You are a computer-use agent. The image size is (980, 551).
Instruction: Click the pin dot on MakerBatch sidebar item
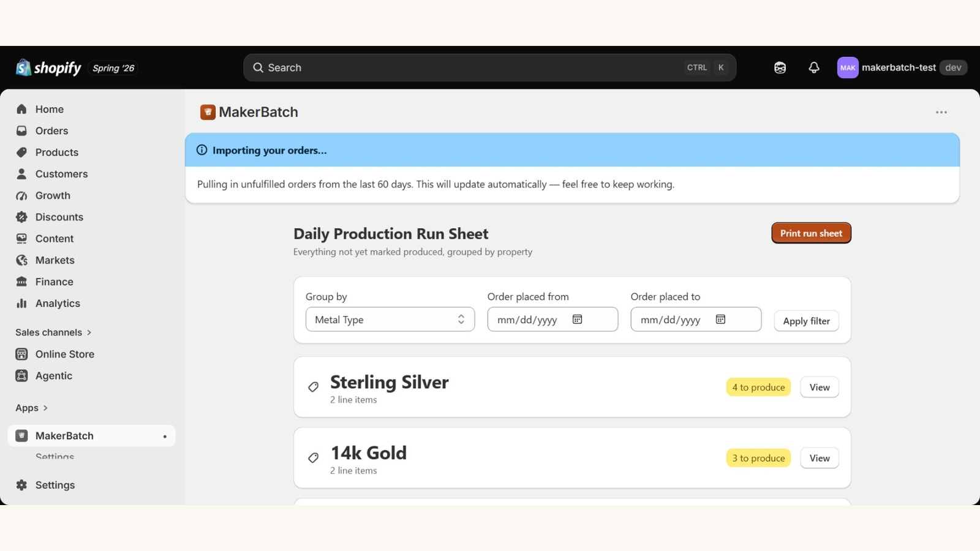point(165,437)
